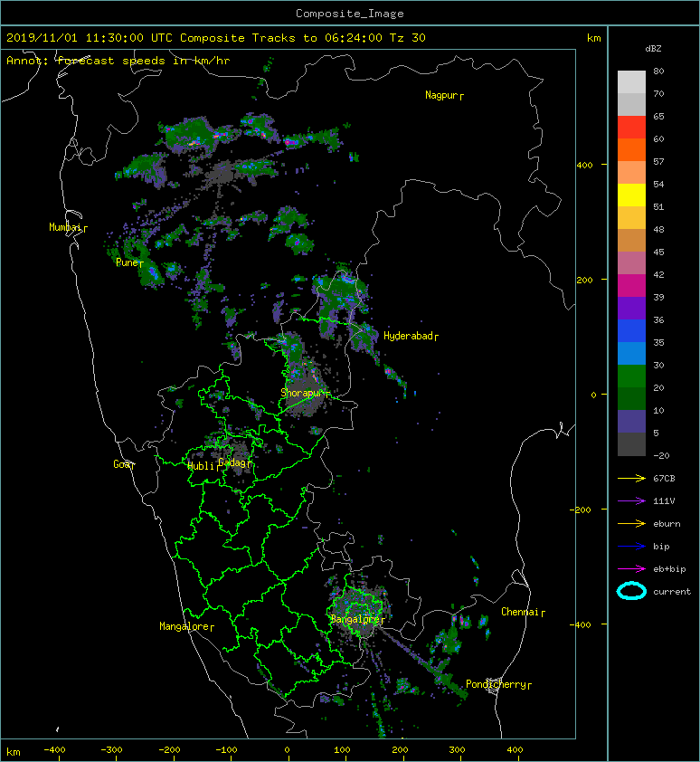
Task: Click the -200 horizontal axis label
Action: click(169, 750)
